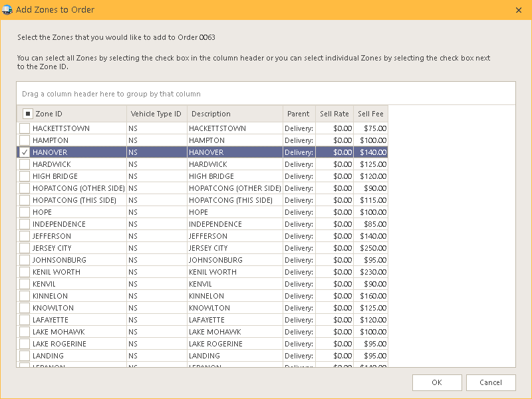This screenshot has width=532, height=399.
Task: Click the app icon in title bar
Action: [x=8, y=10]
